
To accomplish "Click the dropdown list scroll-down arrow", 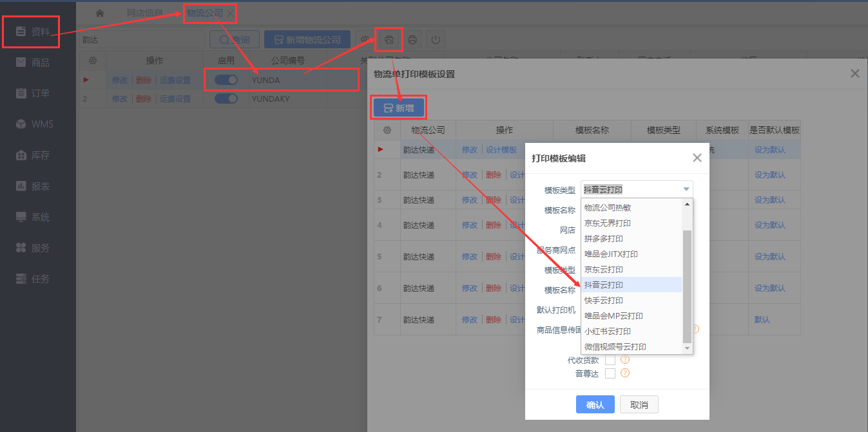I will pyautogui.click(x=687, y=348).
